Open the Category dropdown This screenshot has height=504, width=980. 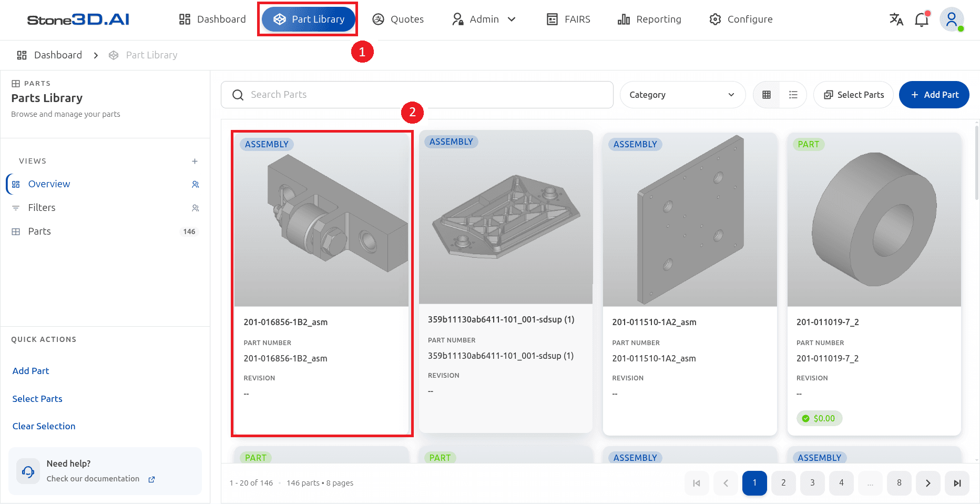click(x=682, y=95)
